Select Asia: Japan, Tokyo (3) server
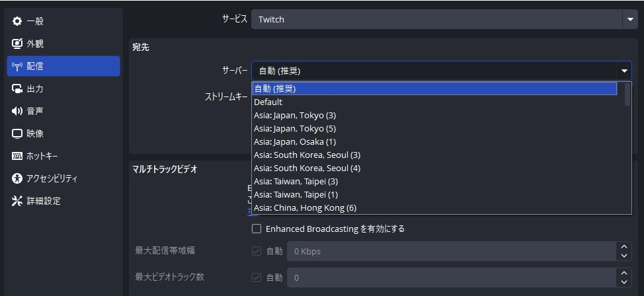Screen dimensions: 644x296 434,116
